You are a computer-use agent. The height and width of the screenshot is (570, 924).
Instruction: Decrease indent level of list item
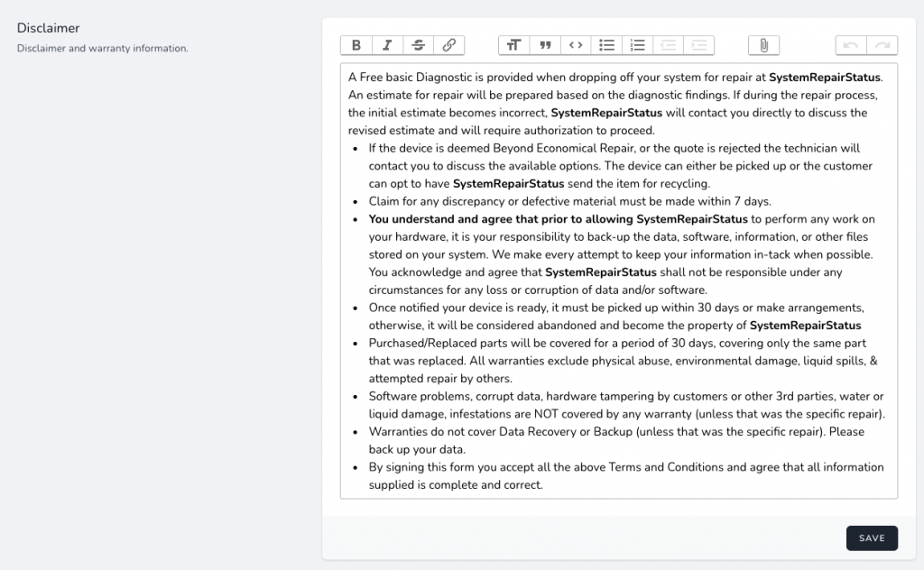pos(669,45)
